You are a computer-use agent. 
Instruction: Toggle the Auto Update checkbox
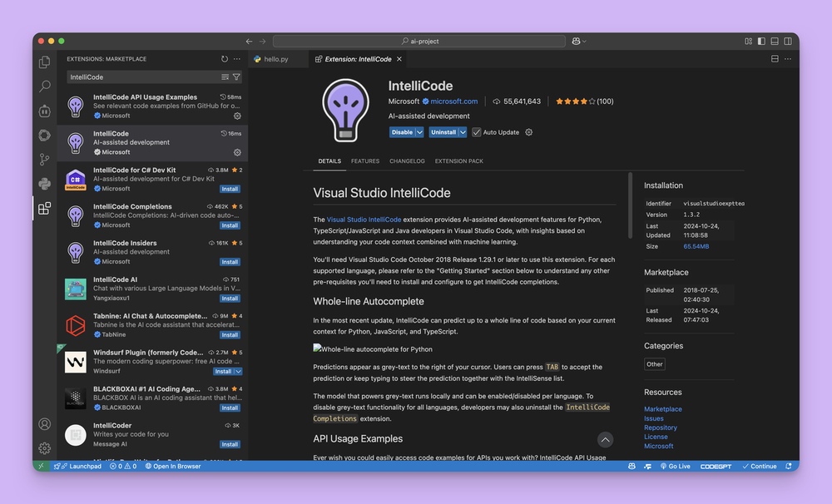tap(477, 132)
